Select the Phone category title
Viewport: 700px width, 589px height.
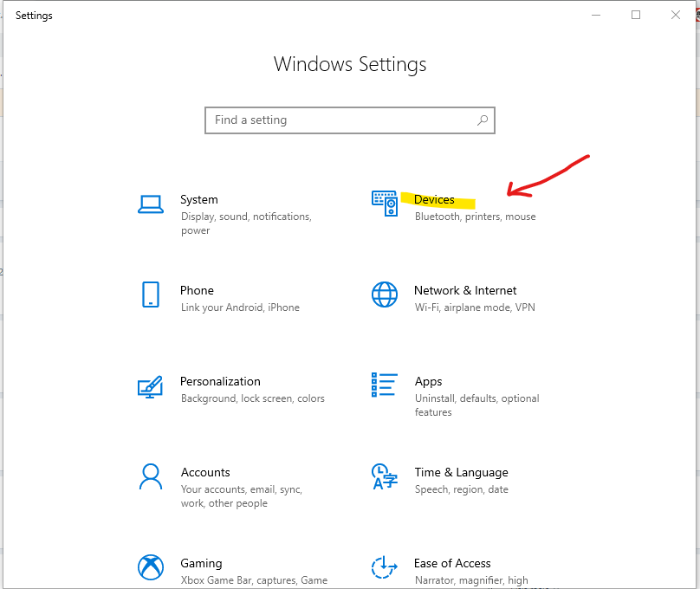click(197, 290)
